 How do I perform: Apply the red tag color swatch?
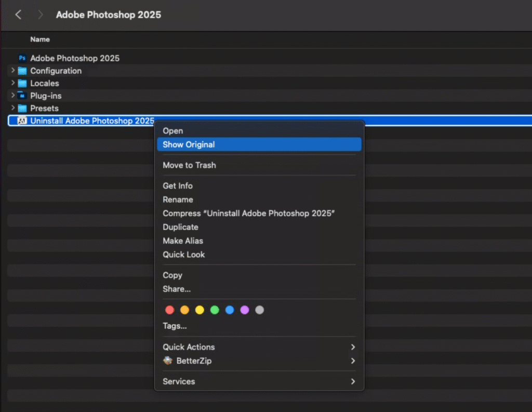click(169, 310)
